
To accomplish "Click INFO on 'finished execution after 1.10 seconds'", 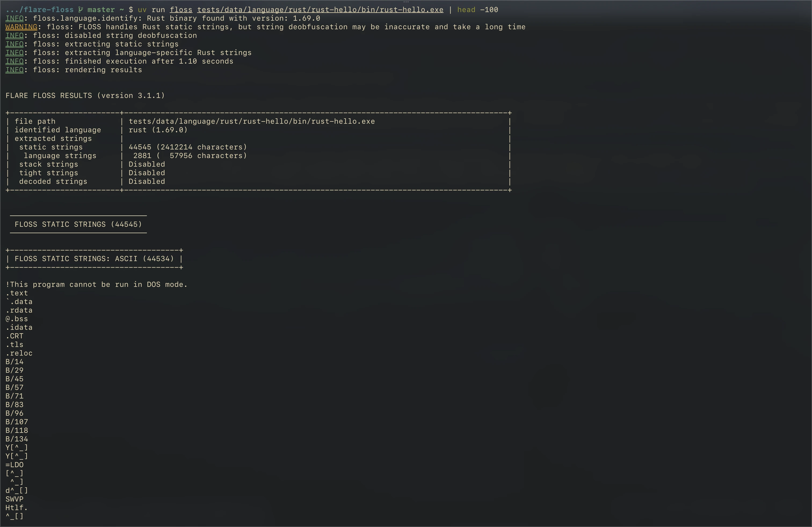I will (x=14, y=61).
